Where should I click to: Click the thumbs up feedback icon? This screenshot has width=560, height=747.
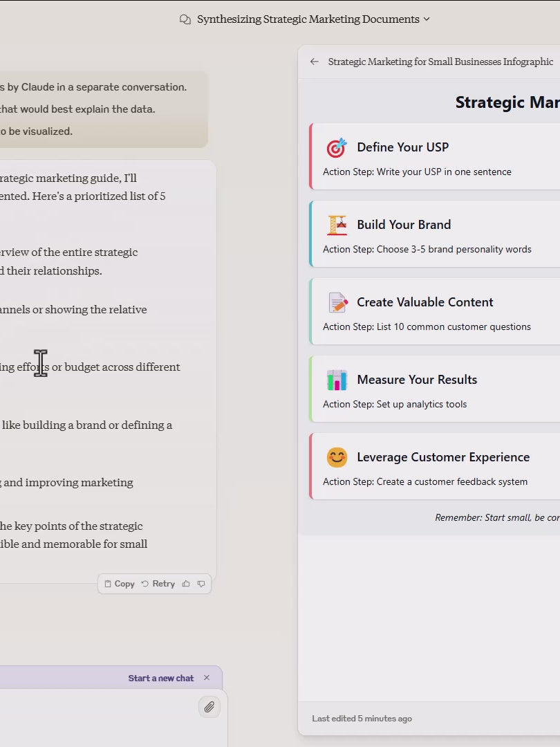186,584
